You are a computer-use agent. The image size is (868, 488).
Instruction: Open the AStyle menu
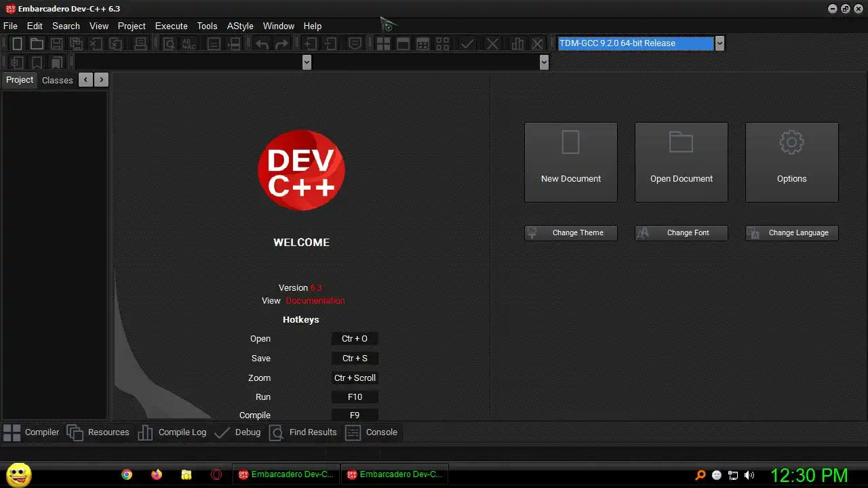(240, 26)
